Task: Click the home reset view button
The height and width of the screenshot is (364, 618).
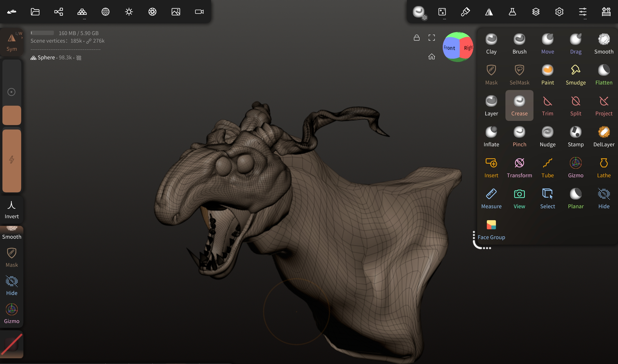Action: (431, 57)
